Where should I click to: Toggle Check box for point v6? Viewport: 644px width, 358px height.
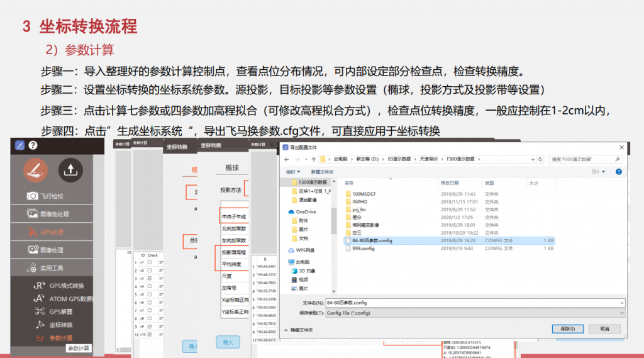tap(150, 303)
